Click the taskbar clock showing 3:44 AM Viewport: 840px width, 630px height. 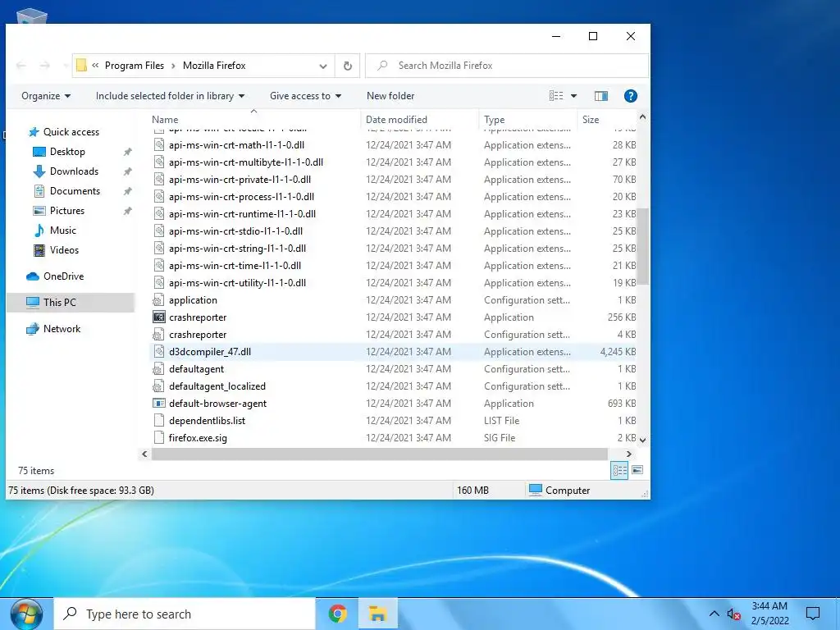pos(769,614)
